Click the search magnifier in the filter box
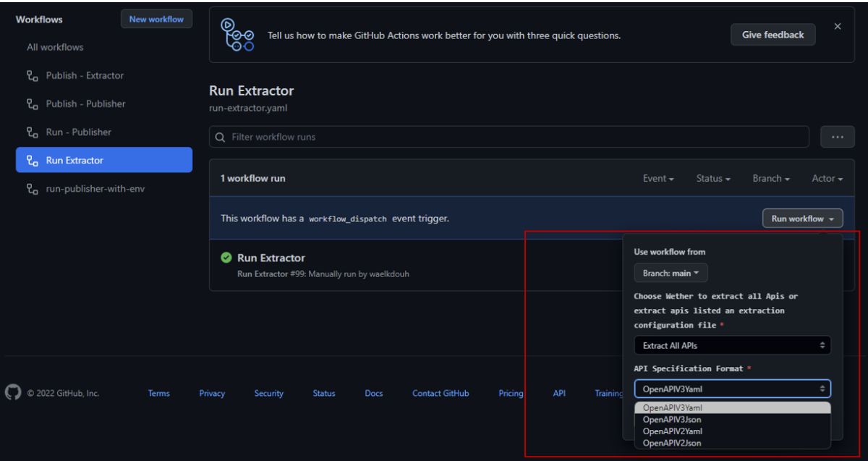Image resolution: width=868 pixels, height=461 pixels. click(218, 137)
